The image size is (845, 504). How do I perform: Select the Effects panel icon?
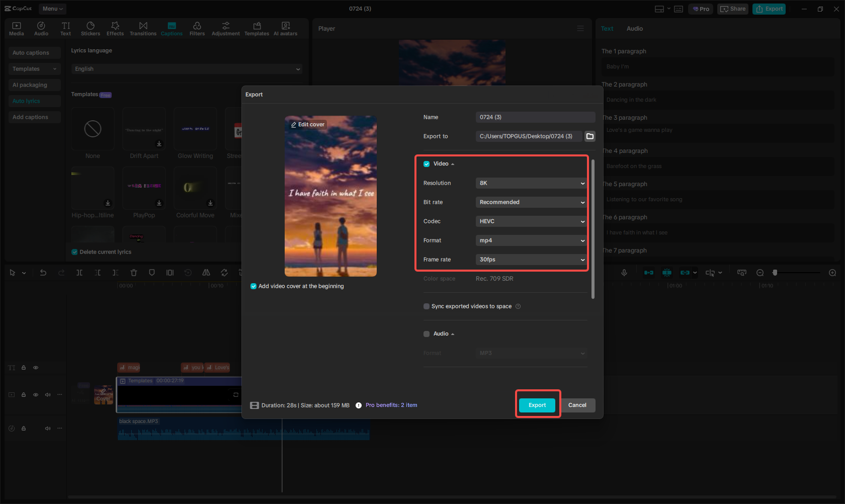tap(115, 28)
